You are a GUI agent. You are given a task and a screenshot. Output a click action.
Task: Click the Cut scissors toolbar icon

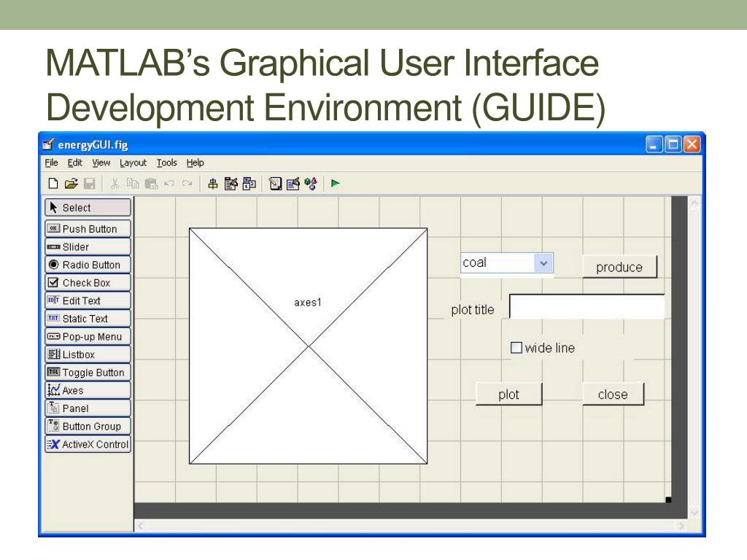pos(115,184)
